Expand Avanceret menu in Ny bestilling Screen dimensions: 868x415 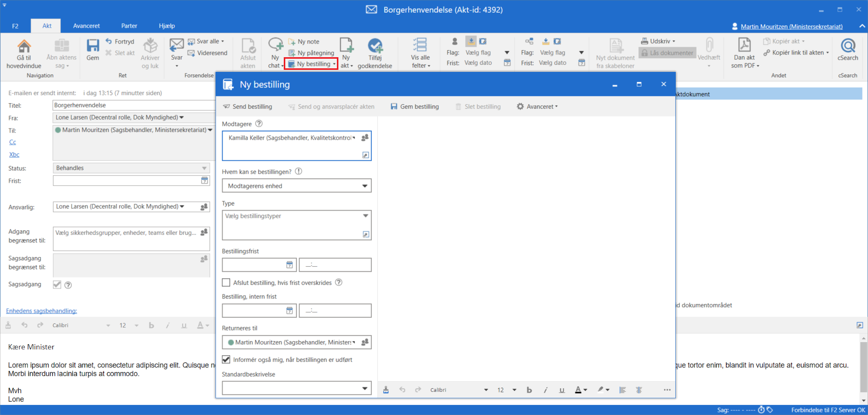tap(537, 106)
